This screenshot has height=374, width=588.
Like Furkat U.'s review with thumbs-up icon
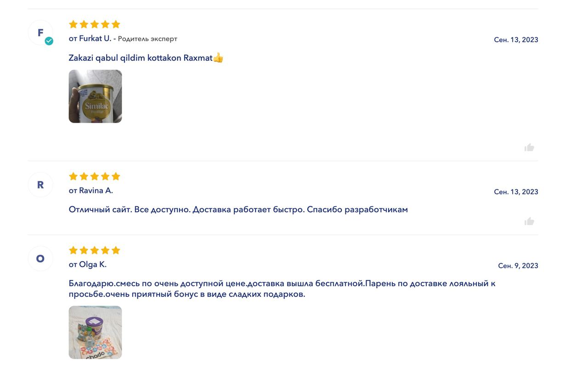point(529,147)
